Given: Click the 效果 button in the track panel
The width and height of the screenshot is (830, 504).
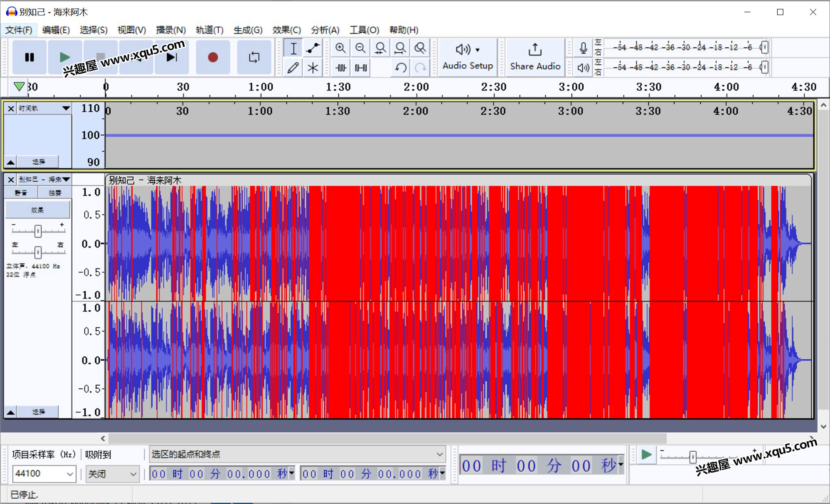Looking at the screenshot, I should pos(37,210).
